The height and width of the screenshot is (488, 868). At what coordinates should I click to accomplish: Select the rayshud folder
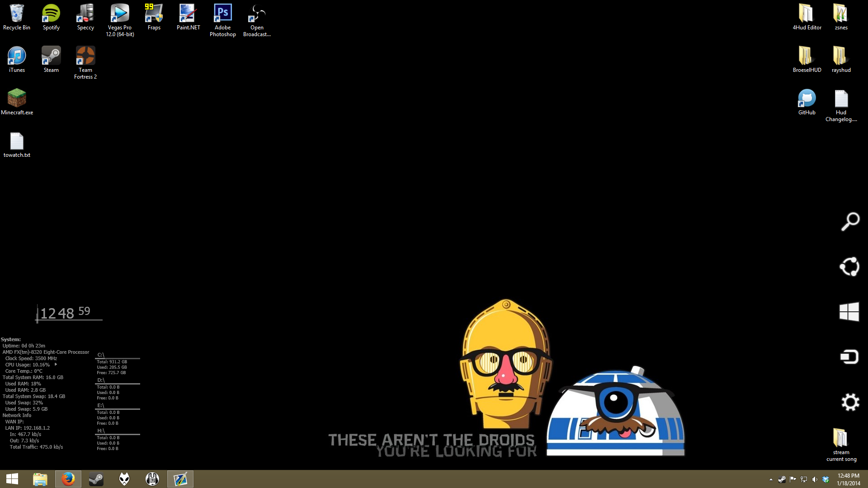point(841,59)
